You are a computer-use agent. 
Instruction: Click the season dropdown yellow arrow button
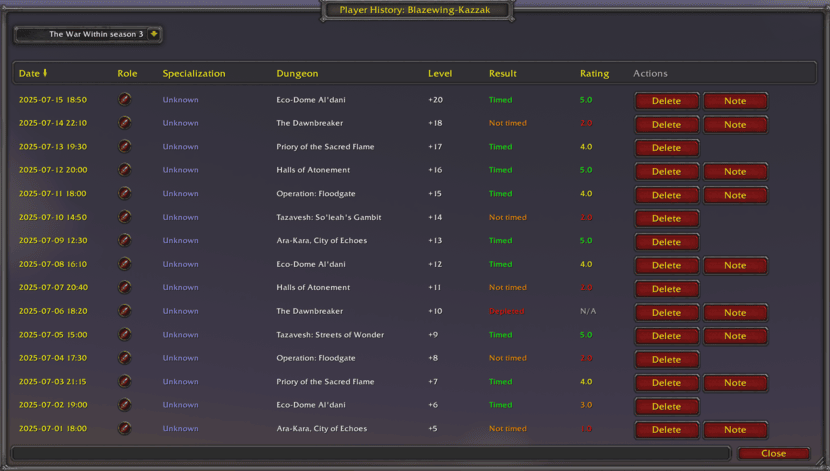pos(154,34)
